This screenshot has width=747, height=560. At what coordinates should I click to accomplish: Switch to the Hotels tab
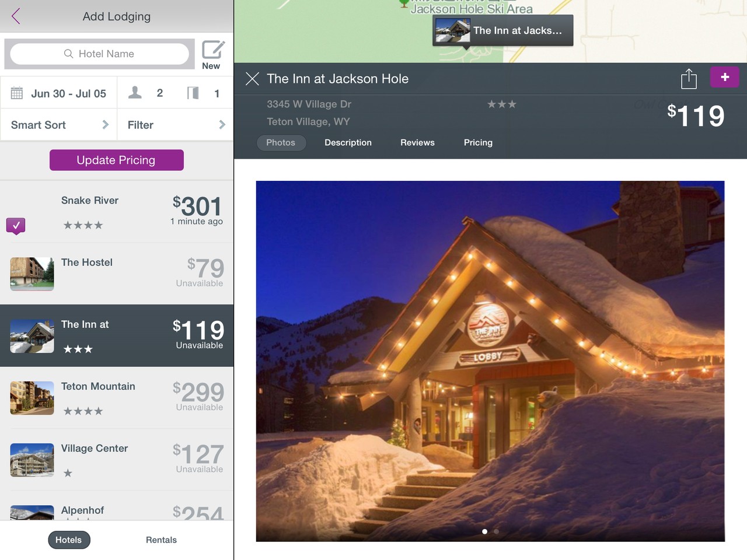click(x=69, y=540)
